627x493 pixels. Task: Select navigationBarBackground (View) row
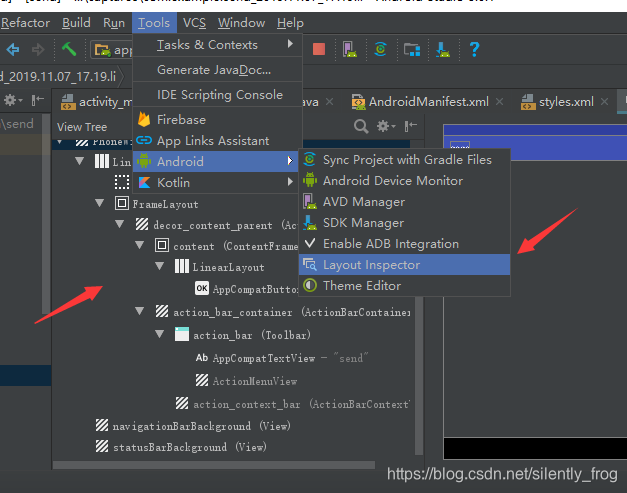click(x=193, y=426)
